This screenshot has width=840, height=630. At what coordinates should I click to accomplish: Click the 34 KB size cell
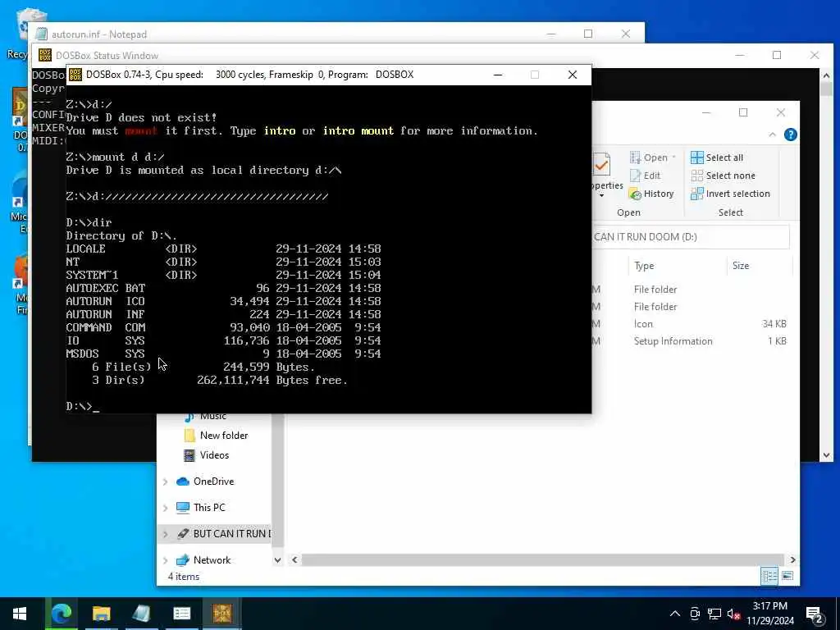(774, 323)
